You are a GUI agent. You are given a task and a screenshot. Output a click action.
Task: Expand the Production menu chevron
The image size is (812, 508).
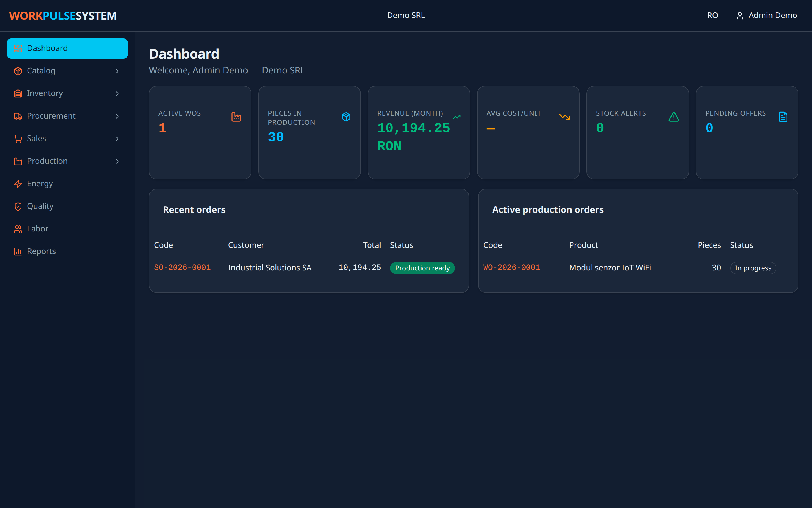coord(117,161)
